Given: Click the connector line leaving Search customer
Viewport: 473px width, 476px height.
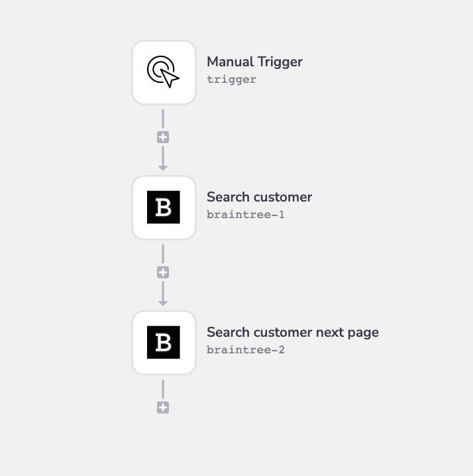Looking at the screenshot, I should [x=163, y=255].
